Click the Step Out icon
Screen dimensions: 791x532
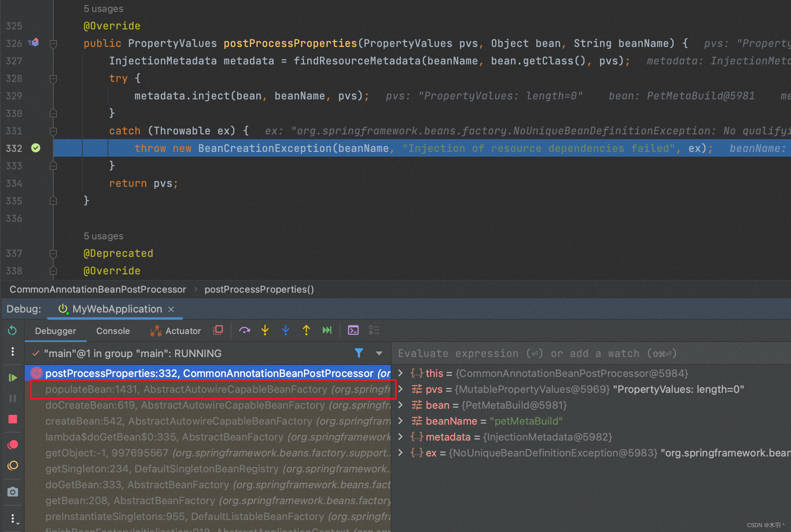coord(306,331)
